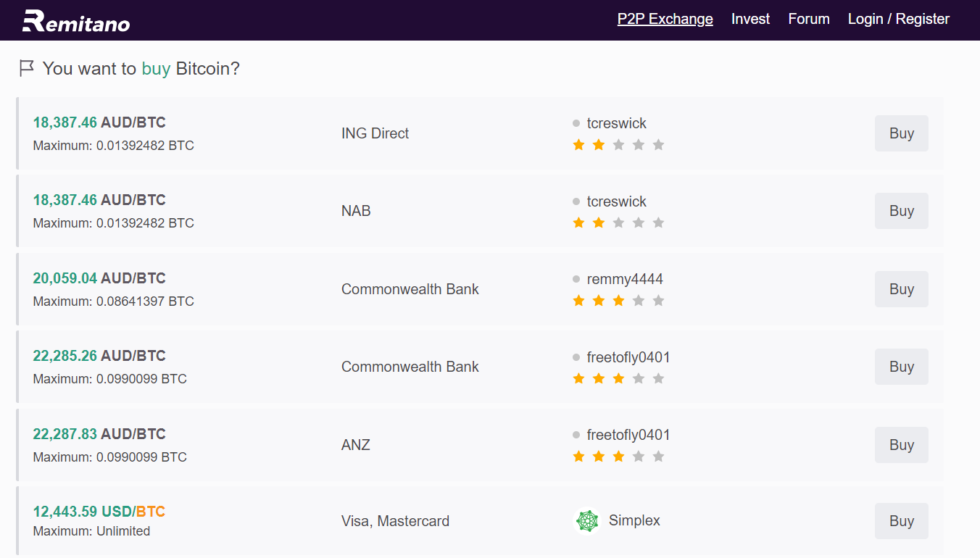This screenshot has width=980, height=558.
Task: Open the P2P Exchange menu item
Action: click(665, 20)
